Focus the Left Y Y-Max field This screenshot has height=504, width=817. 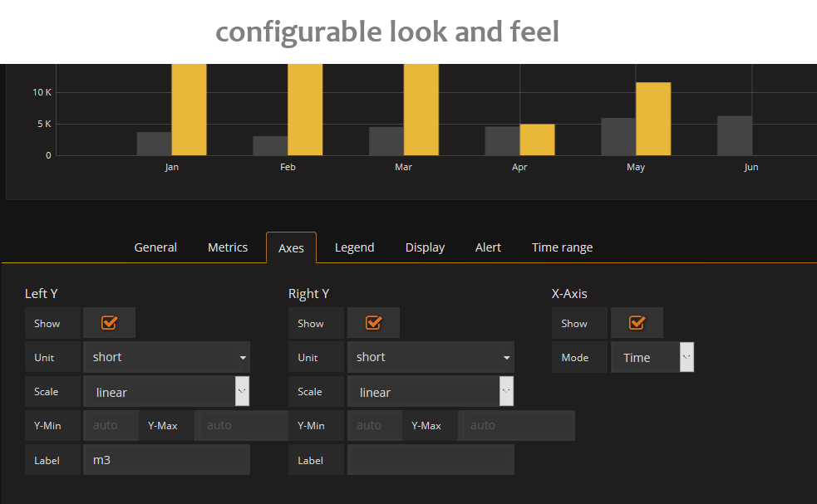(241, 425)
